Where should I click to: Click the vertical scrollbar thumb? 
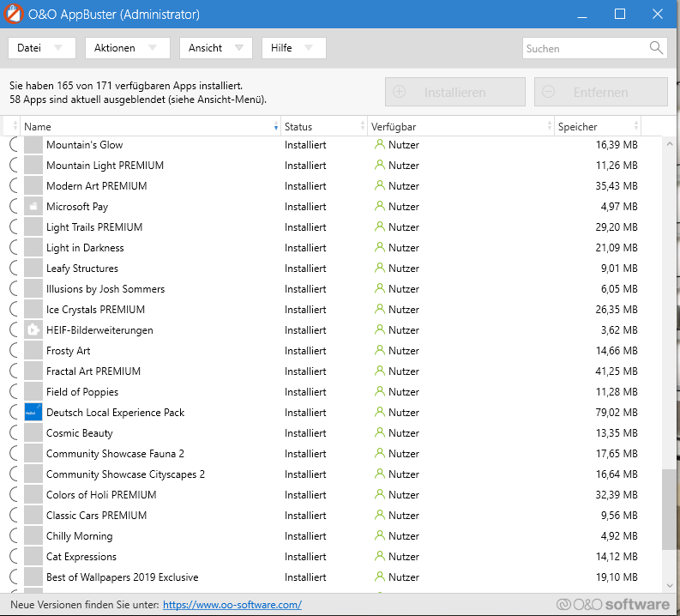point(668,510)
